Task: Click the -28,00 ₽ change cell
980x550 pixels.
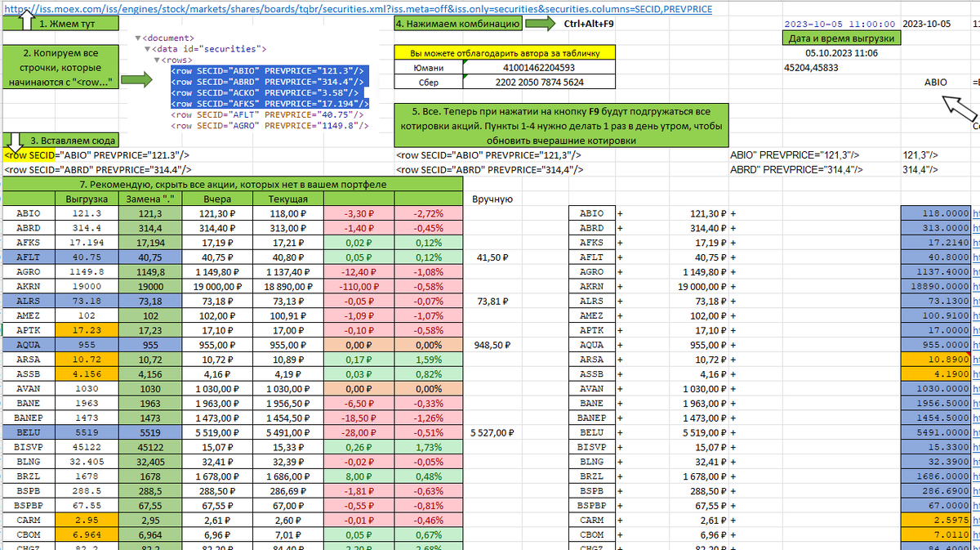Action: tap(359, 432)
